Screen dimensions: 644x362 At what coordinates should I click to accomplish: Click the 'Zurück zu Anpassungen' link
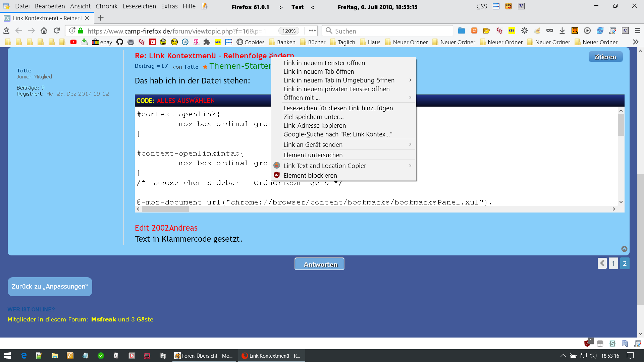(50, 287)
